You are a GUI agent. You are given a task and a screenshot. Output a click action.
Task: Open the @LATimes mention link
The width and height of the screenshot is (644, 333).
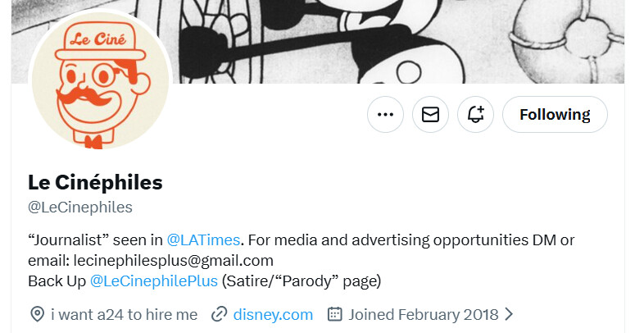203,240
